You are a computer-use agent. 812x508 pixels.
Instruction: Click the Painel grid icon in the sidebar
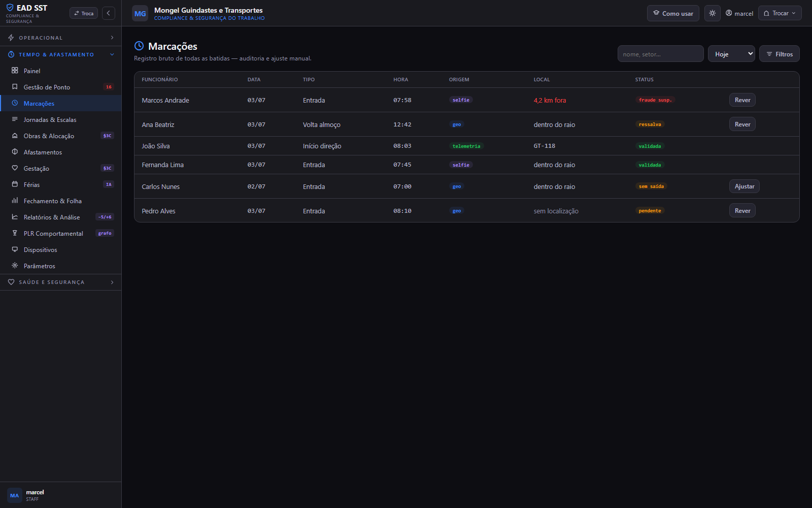click(x=15, y=71)
